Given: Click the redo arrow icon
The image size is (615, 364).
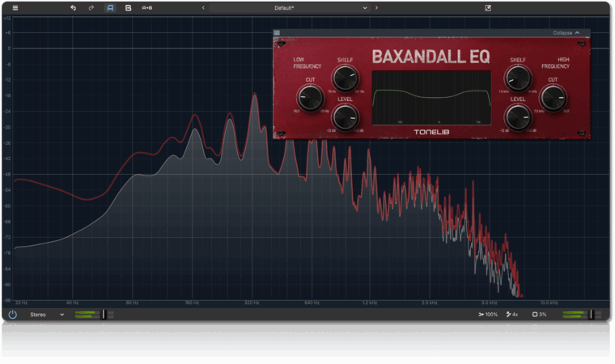Looking at the screenshot, I should tap(91, 7).
